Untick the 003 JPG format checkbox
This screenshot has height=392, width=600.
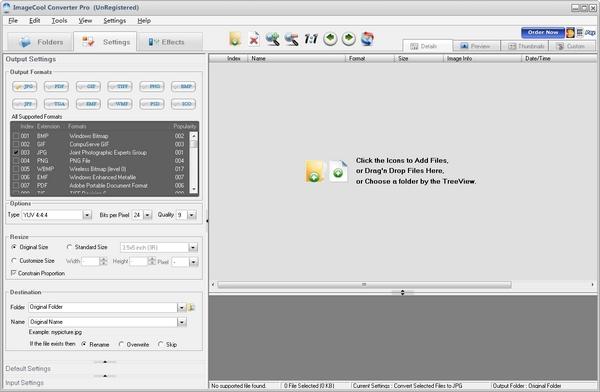click(16, 152)
